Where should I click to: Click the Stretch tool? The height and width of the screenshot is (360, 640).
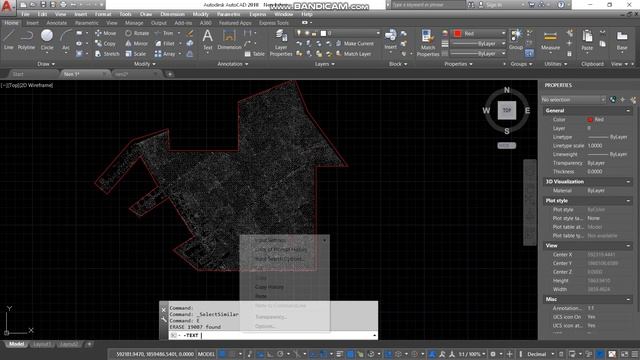(x=107, y=53)
